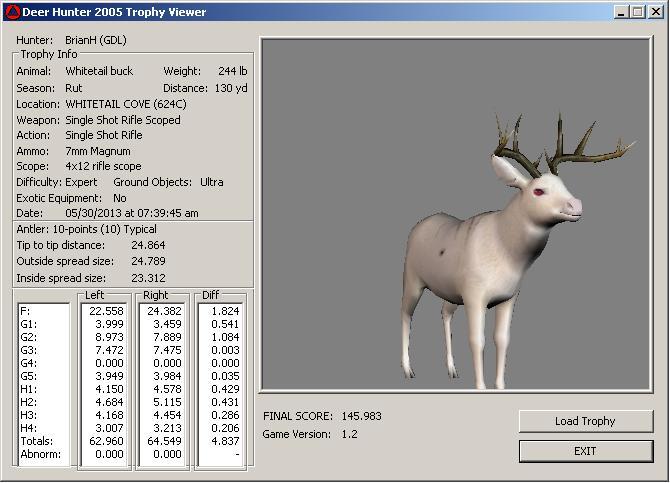Click left G3 value 7.472

[109, 350]
